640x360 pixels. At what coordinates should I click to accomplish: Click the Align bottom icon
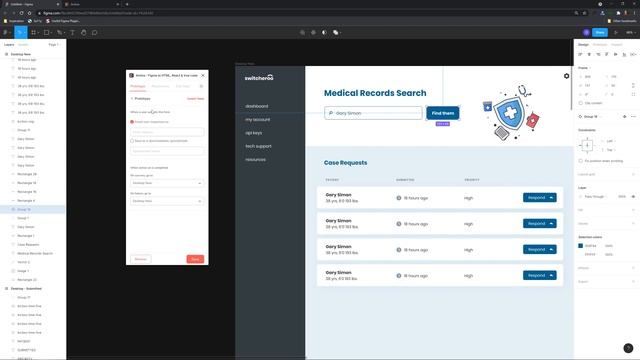pos(624,54)
